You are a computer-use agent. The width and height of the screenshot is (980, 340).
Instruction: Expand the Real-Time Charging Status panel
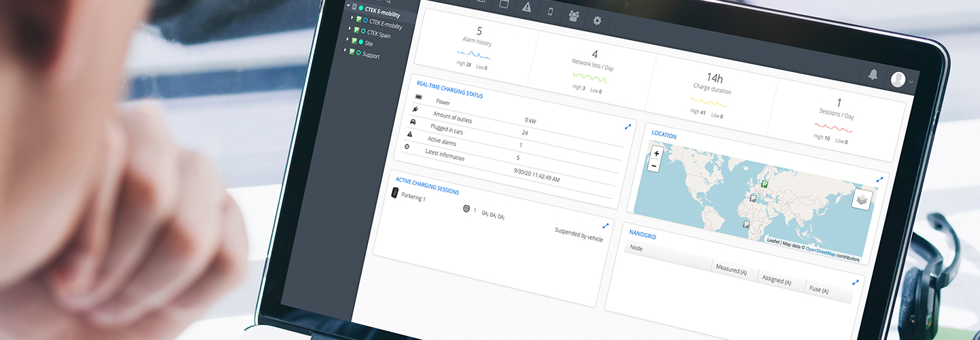coord(628,126)
